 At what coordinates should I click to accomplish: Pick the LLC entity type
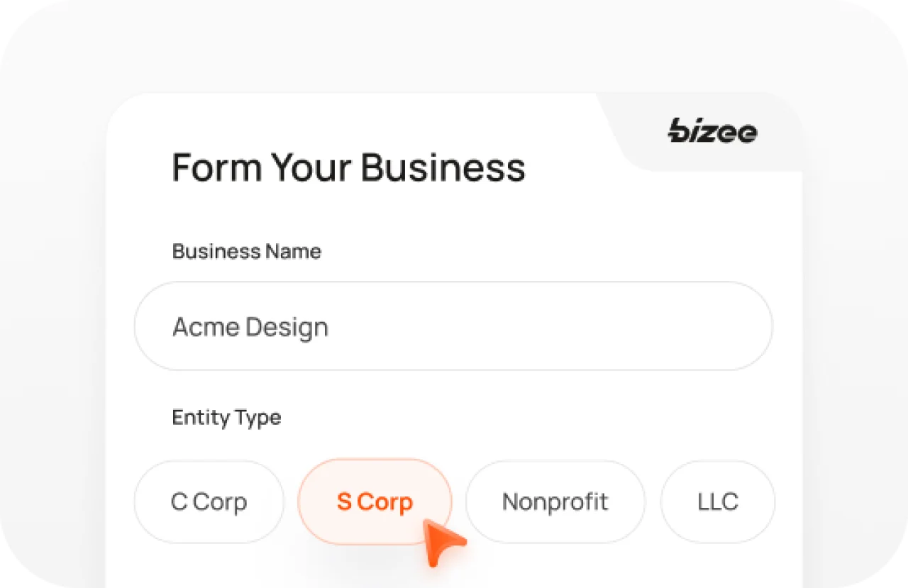click(x=717, y=502)
